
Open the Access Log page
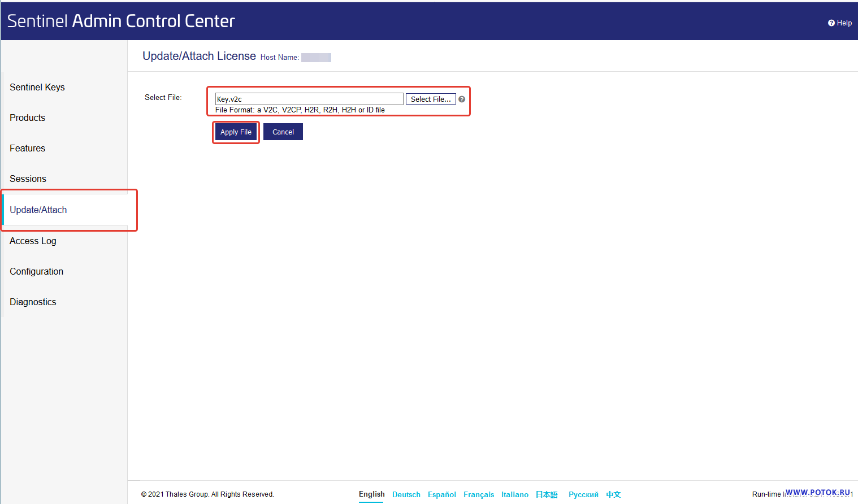[x=33, y=241]
